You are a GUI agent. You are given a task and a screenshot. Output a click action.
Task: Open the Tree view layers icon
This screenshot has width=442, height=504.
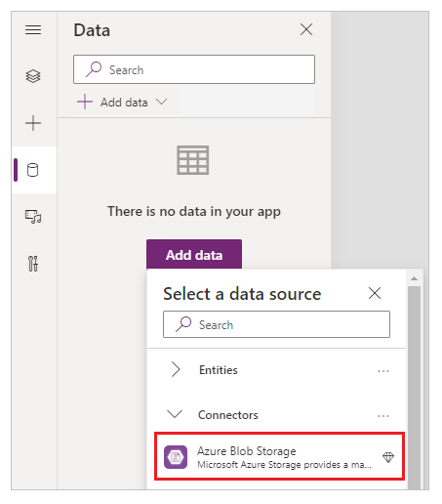tap(33, 76)
